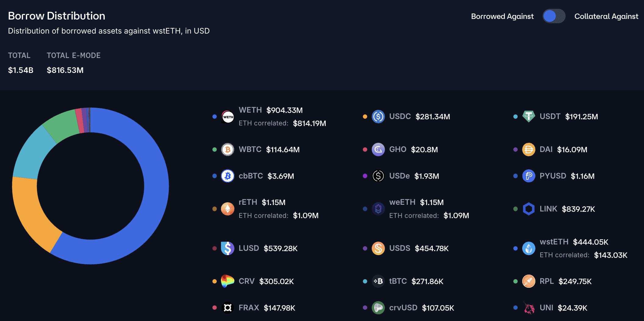Click the orange legend dot beside USDC

tap(365, 117)
